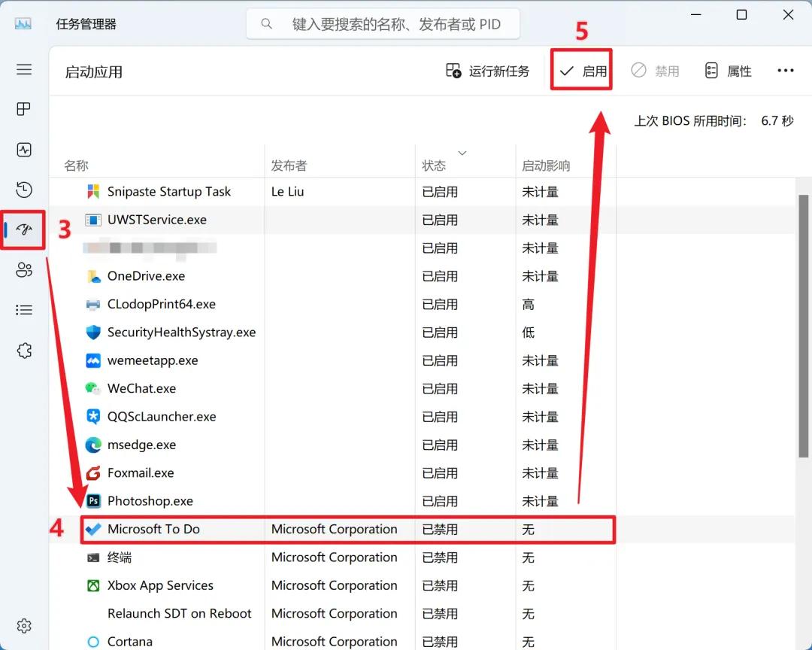This screenshot has height=650, width=812.
Task: Select the CLodopPrint64.exe row name
Action: pyautogui.click(x=162, y=304)
